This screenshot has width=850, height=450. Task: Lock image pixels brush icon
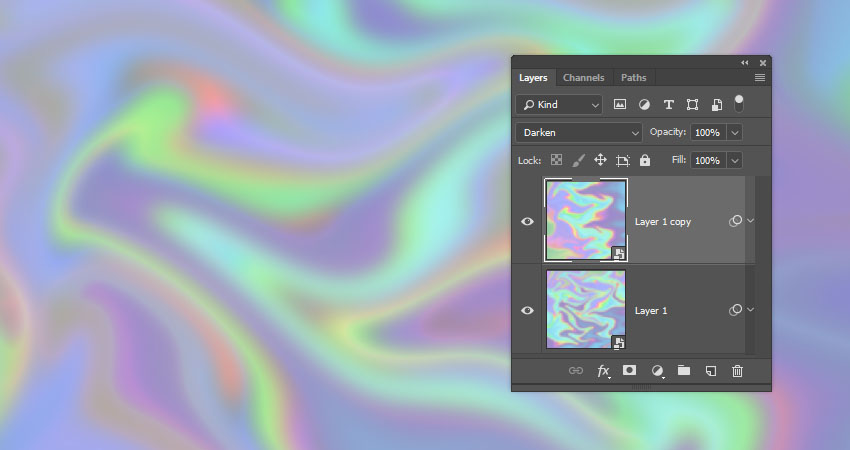coord(578,160)
